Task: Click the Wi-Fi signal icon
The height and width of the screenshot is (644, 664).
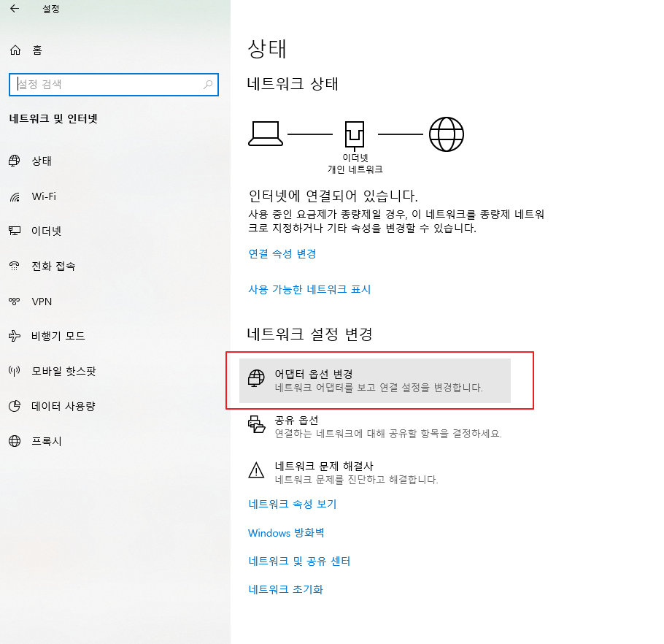Action: coord(15,196)
